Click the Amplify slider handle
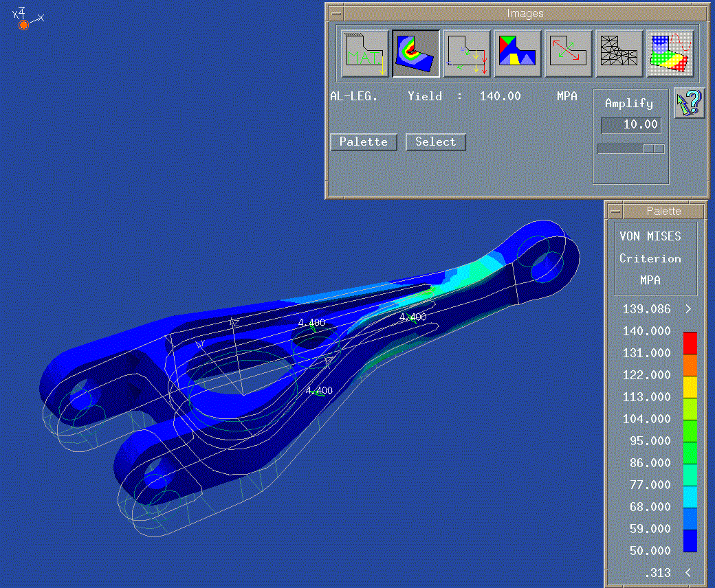Screen dimensions: 715x588 coord(648,148)
